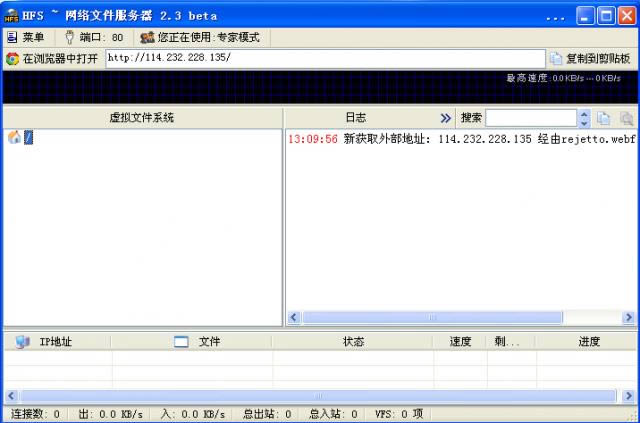Viewport: 640px width, 423px height.
Task: Click the 搜索 log search field
Action: pos(531,118)
